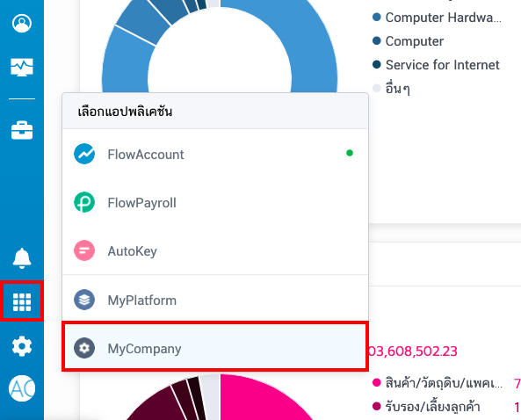
Task: Click the Computer Hardwa... legend entry
Action: (438, 18)
